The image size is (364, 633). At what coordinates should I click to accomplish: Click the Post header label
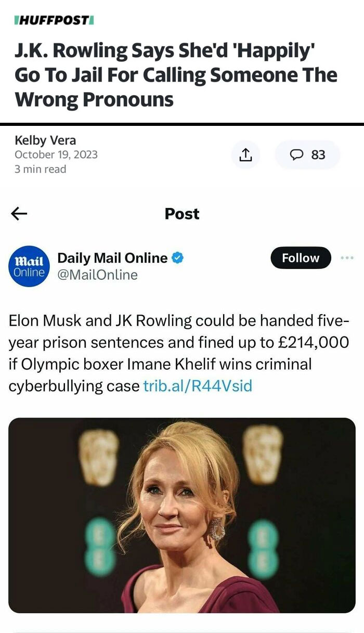click(x=181, y=213)
